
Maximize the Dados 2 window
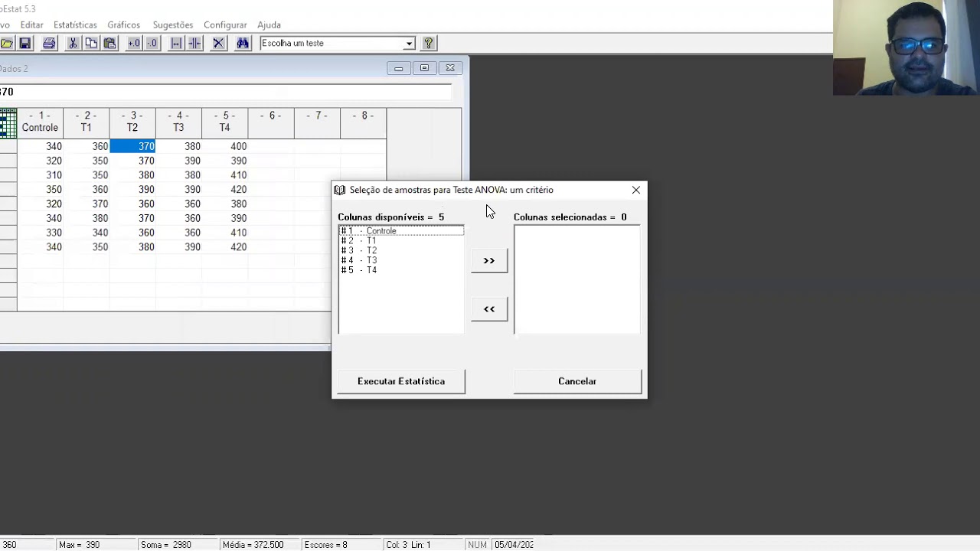coord(424,68)
